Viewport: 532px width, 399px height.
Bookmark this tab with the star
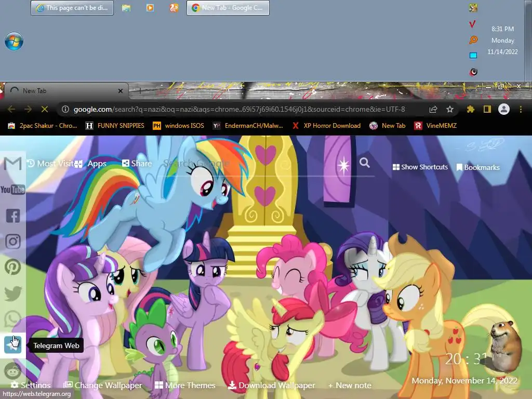click(450, 109)
